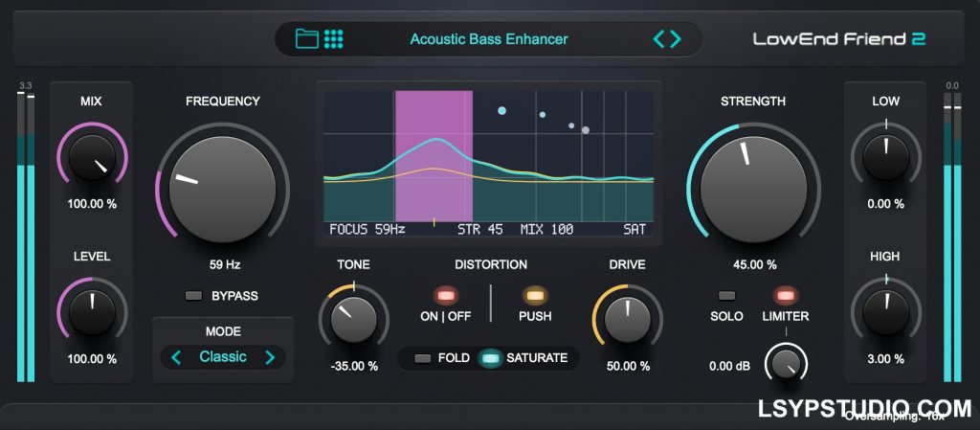The height and width of the screenshot is (430, 980).
Task: Click the Mix knob
Action: [x=93, y=158]
